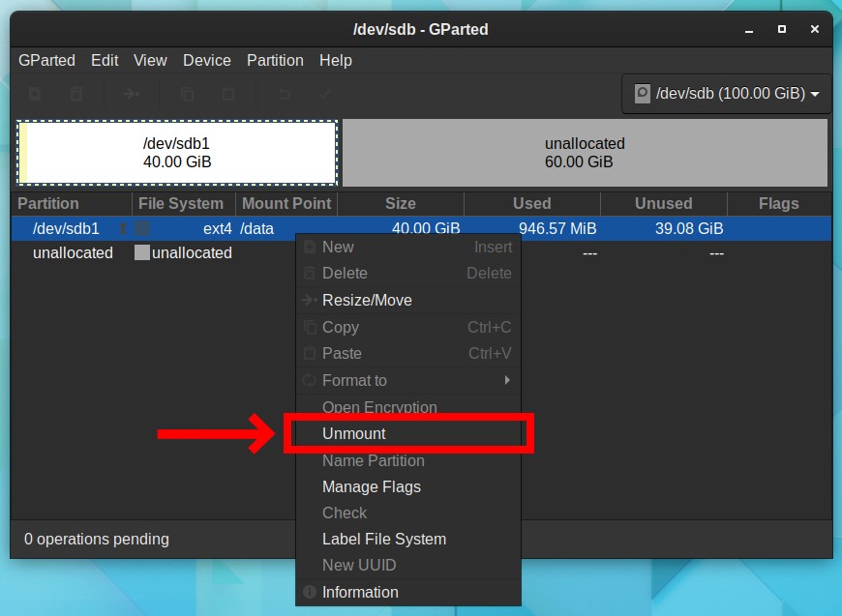The height and width of the screenshot is (616, 842).
Task: Open the View menu
Action: [x=150, y=60]
